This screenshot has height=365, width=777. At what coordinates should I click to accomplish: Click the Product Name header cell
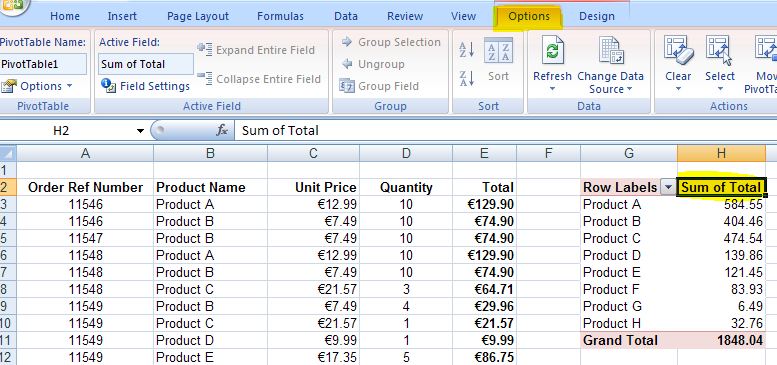tap(211, 187)
